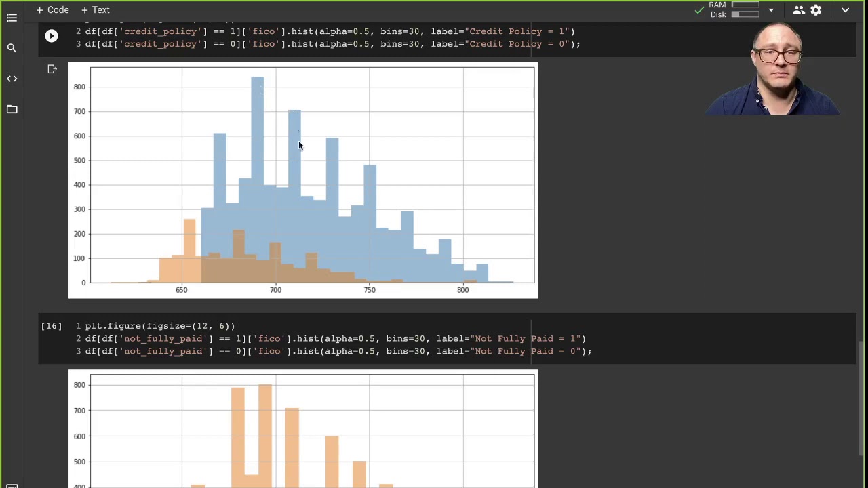Click inside code cell [16] editor

[448, 338]
